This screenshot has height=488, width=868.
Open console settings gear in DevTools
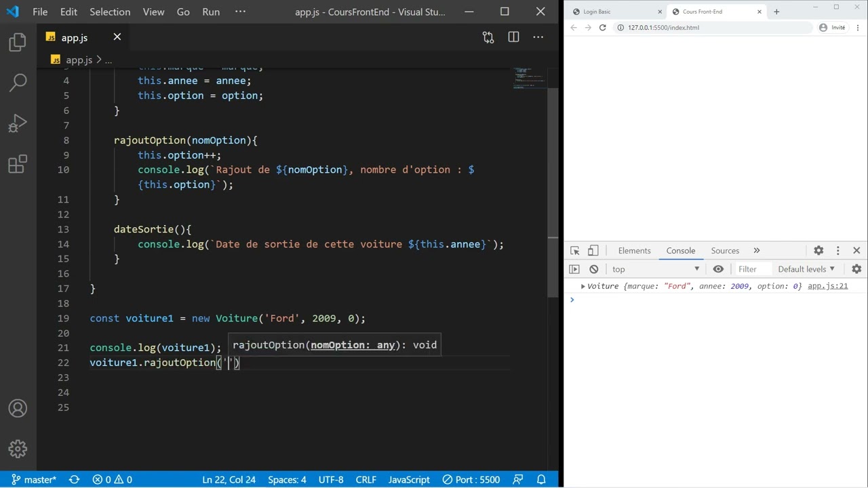tap(856, 269)
